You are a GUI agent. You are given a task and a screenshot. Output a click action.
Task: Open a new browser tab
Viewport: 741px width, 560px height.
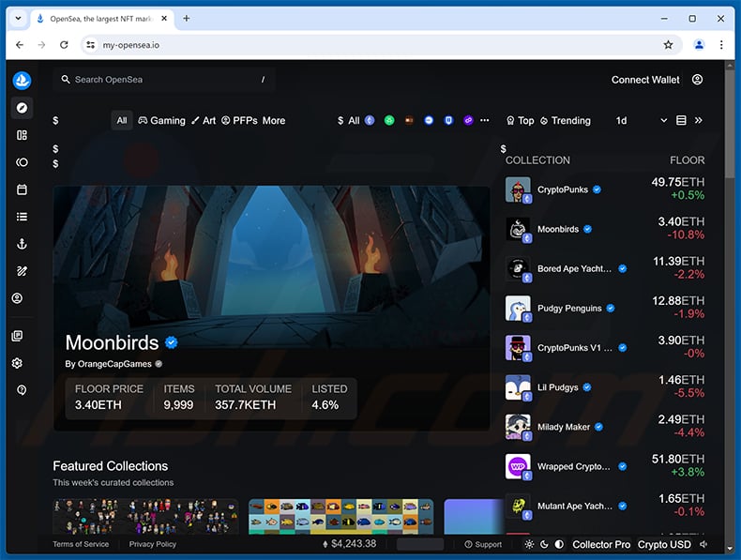click(187, 19)
